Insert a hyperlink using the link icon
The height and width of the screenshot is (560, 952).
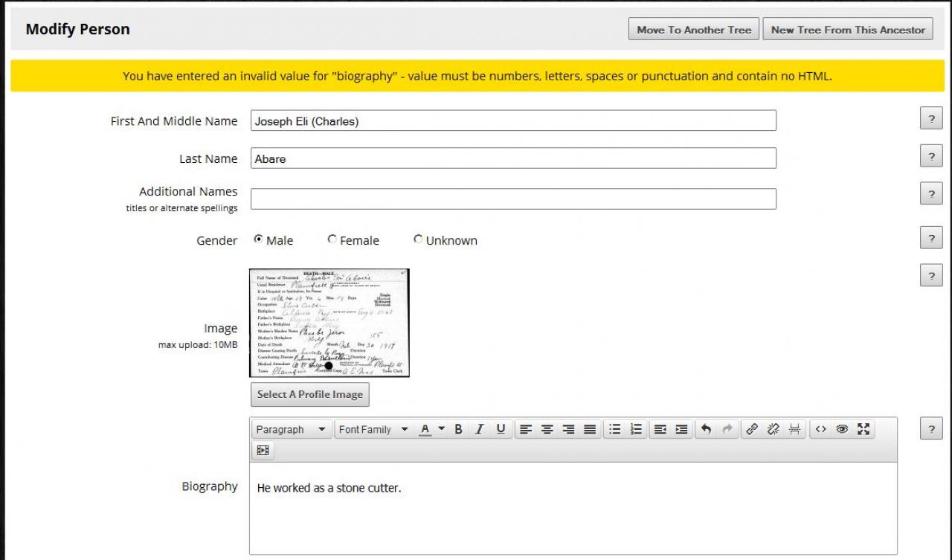pyautogui.click(x=752, y=429)
